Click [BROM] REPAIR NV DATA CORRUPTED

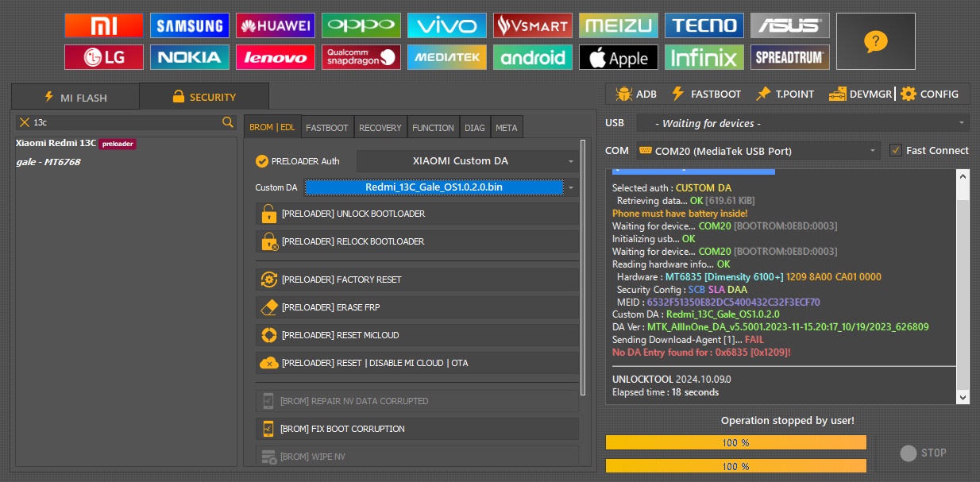(417, 401)
